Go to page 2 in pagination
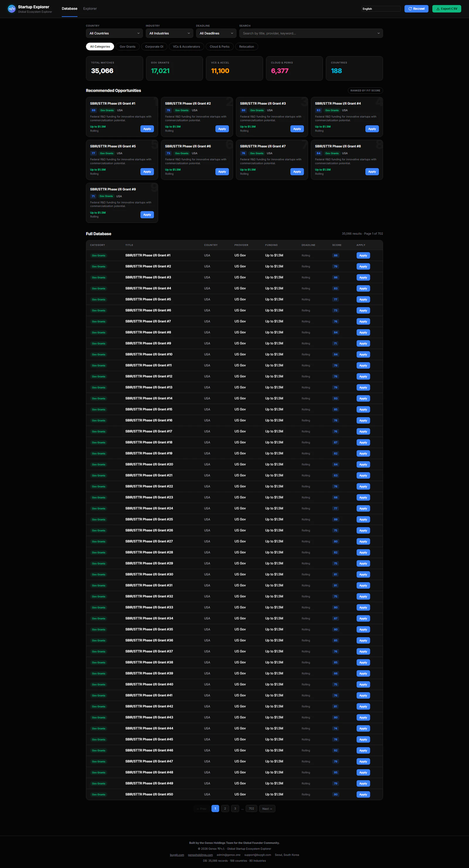Viewport: 469px width, 868px height. pyautogui.click(x=225, y=808)
